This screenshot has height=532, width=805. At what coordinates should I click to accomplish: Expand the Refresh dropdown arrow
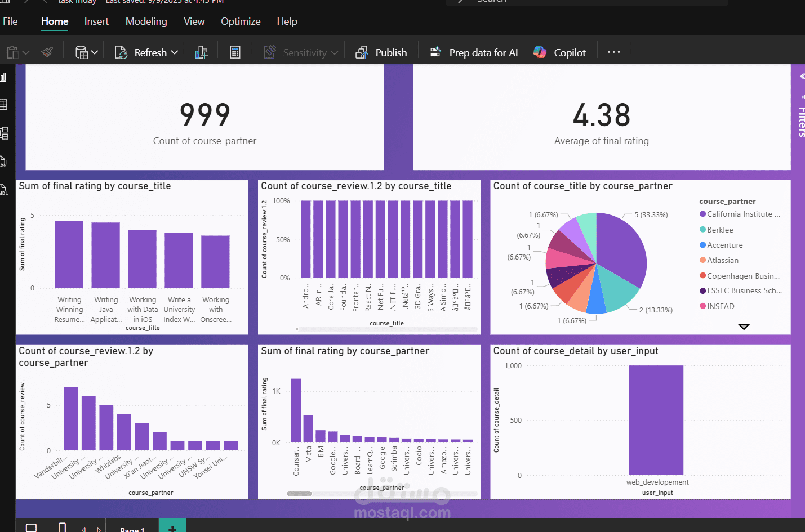pos(175,52)
